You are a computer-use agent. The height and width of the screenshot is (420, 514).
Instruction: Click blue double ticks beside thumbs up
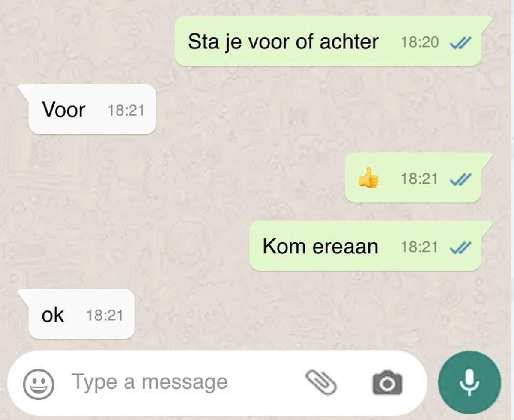point(460,179)
